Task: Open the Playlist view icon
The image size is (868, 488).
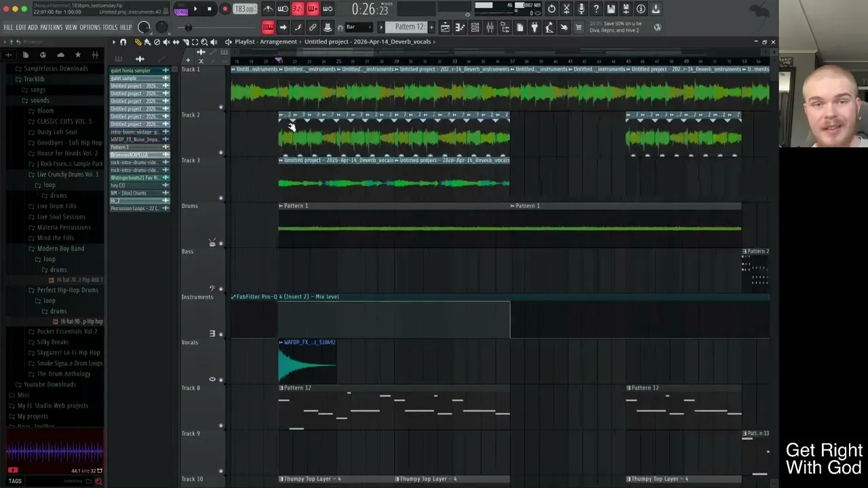Action: pyautogui.click(x=445, y=27)
